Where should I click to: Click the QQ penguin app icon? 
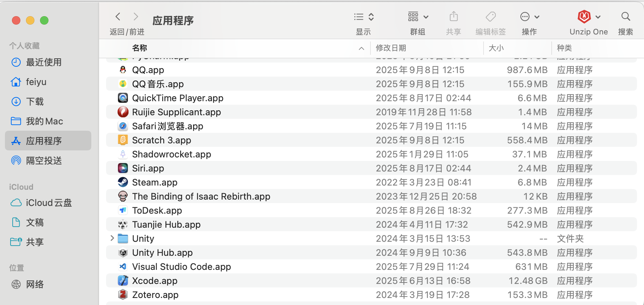123,70
